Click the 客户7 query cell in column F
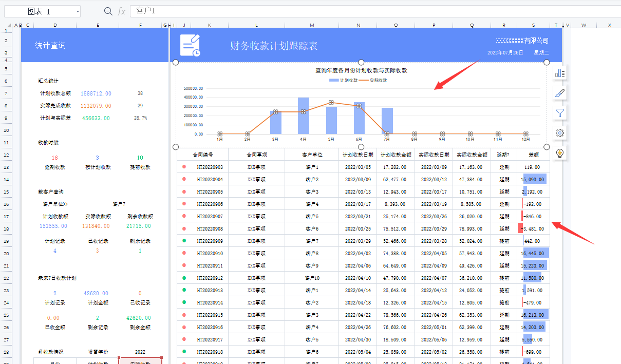This screenshot has height=364, width=621. (x=119, y=204)
